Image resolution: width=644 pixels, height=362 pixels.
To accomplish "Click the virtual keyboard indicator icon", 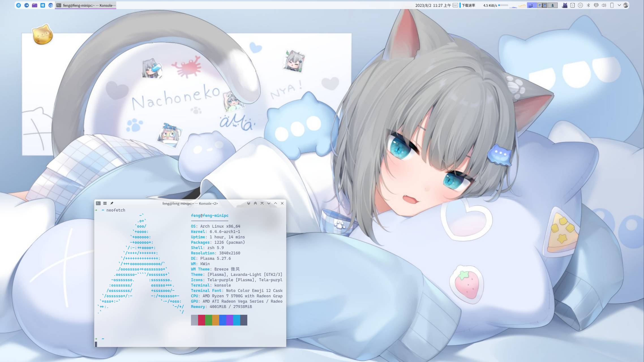I will pos(455,5).
